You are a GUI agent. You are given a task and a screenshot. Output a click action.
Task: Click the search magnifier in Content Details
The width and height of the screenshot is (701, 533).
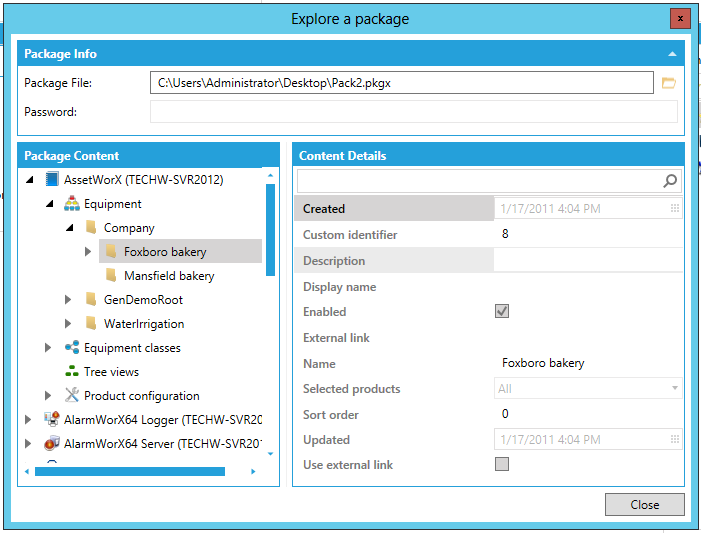(670, 181)
